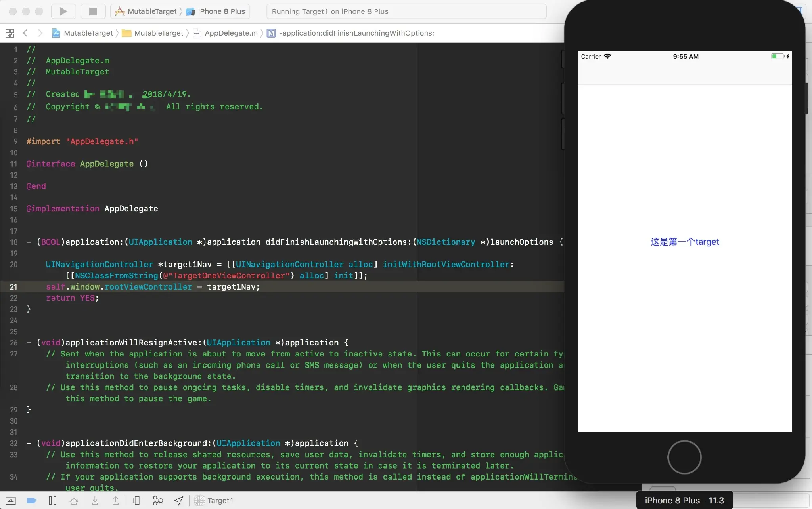
Task: Click the Xcode scheme app icon in toolbar
Action: pyautogui.click(x=120, y=11)
